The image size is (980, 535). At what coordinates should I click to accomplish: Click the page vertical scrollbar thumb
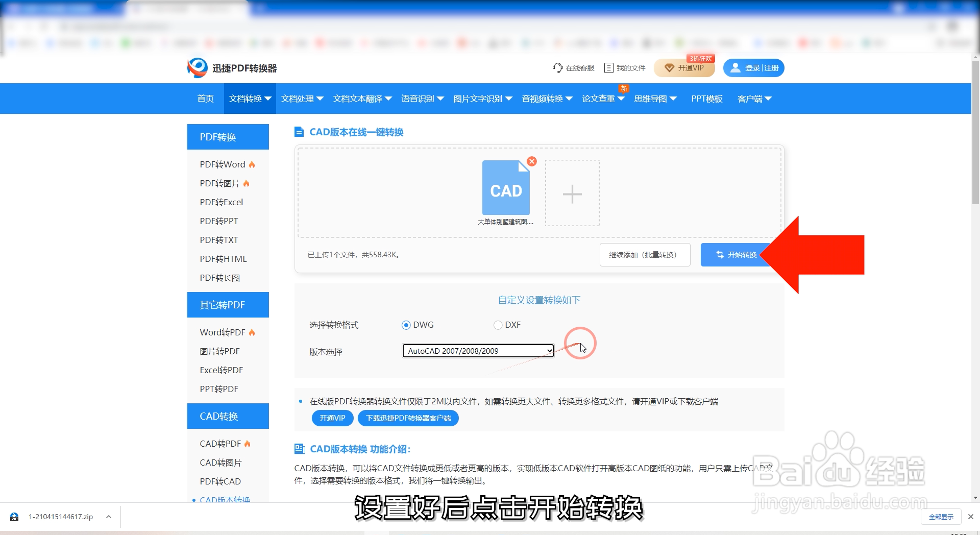[975, 132]
